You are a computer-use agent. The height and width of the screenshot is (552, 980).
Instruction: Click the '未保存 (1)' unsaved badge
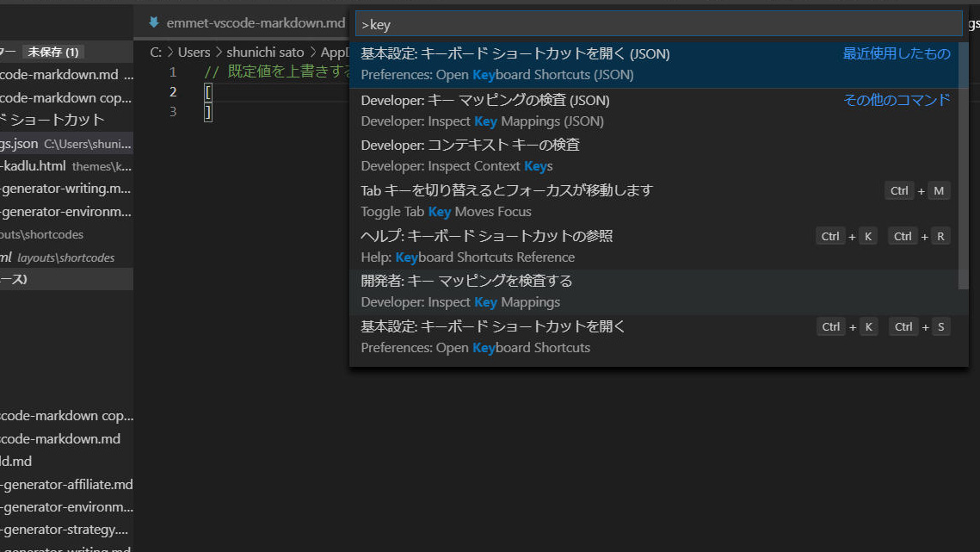coord(53,52)
